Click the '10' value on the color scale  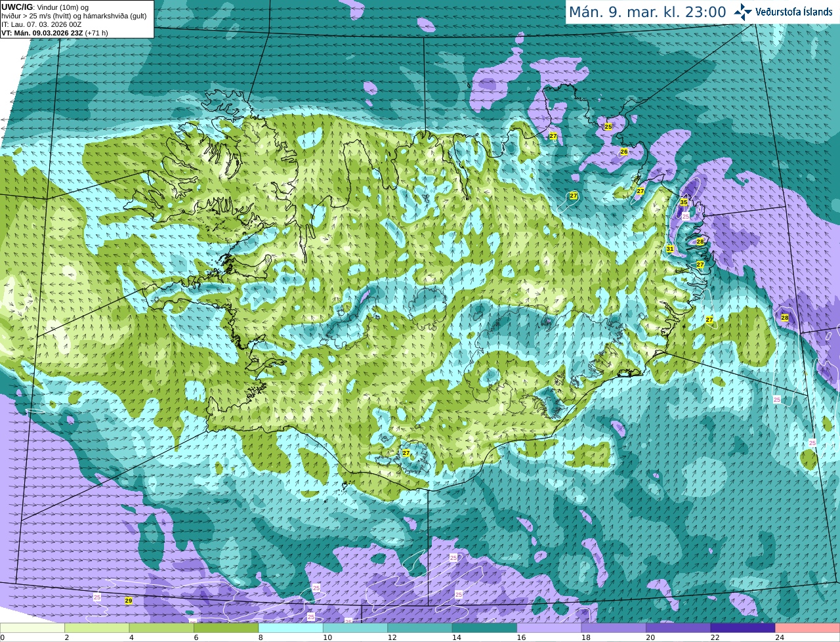[327, 637]
